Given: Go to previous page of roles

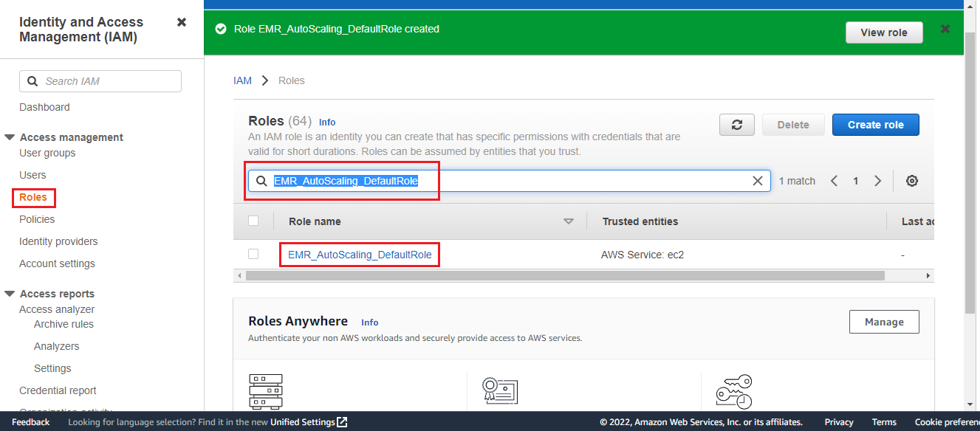Looking at the screenshot, I should [x=834, y=181].
